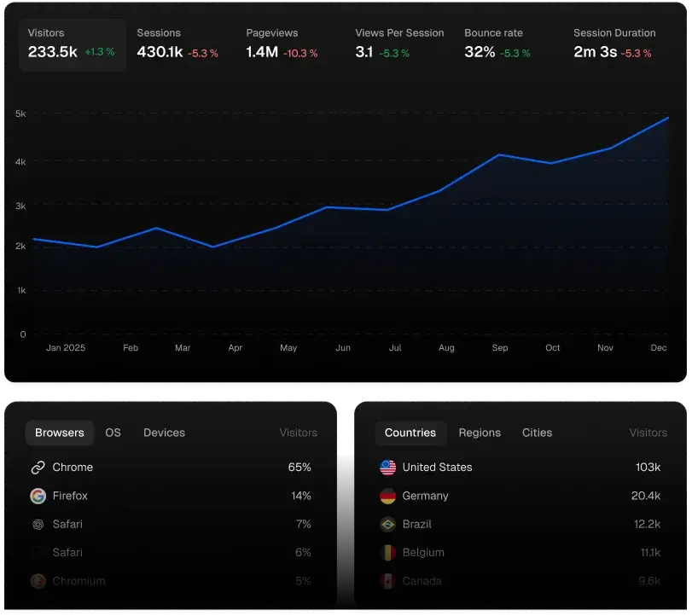Select the Browsers tab
This screenshot has width=692, height=616.
(x=60, y=433)
